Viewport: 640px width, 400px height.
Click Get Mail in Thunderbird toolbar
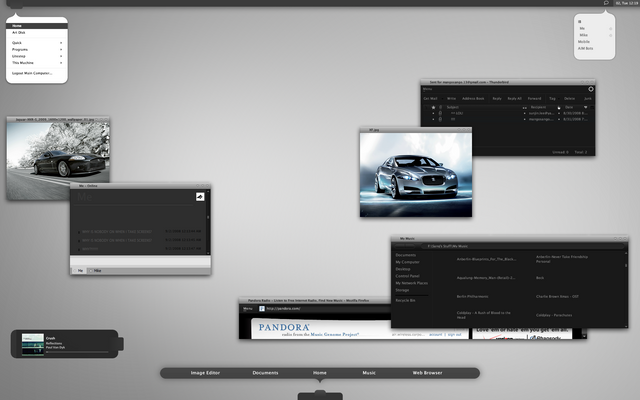pos(431,98)
